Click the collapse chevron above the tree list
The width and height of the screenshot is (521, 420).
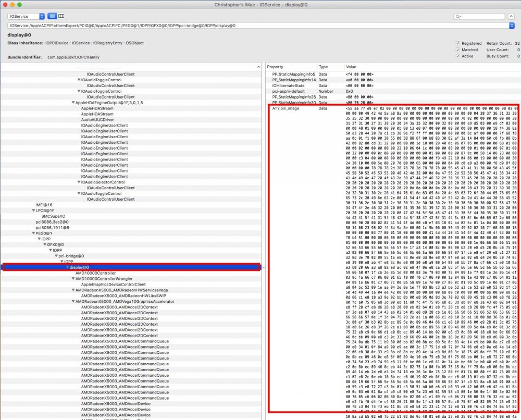pos(258,67)
